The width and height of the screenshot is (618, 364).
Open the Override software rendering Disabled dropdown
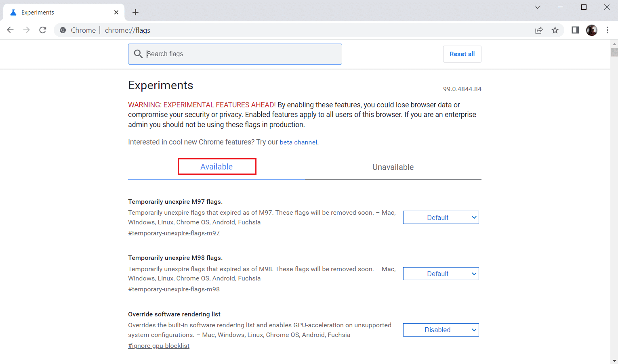click(441, 330)
